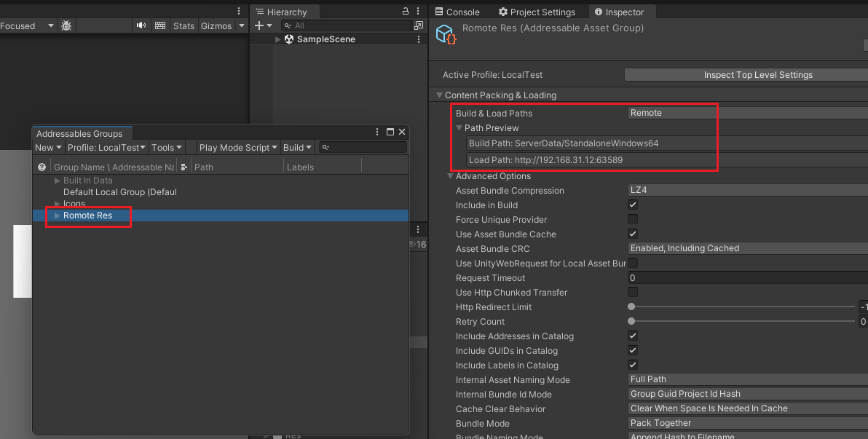Switch to the Project Settings tab
This screenshot has width=868, height=439.
pyautogui.click(x=537, y=12)
